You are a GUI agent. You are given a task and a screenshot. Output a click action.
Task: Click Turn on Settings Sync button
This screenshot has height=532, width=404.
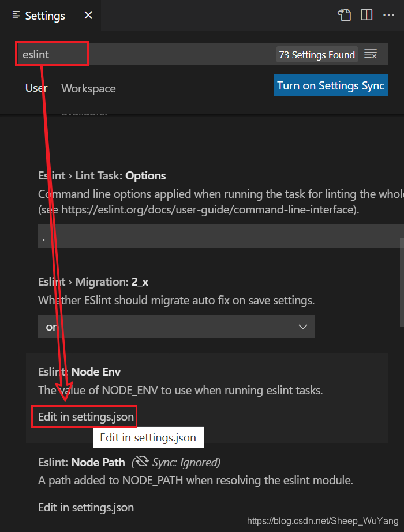331,85
